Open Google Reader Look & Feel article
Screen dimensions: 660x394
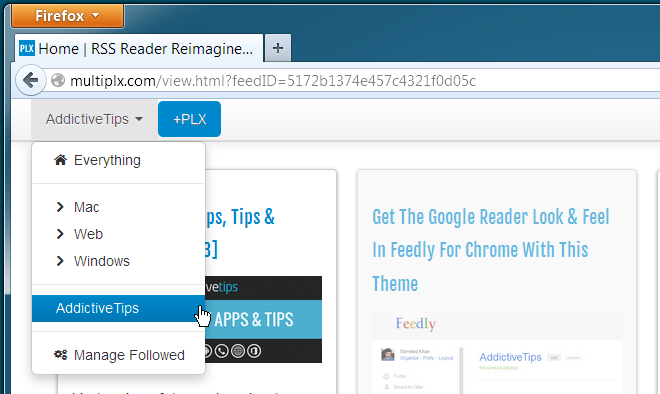click(x=490, y=250)
